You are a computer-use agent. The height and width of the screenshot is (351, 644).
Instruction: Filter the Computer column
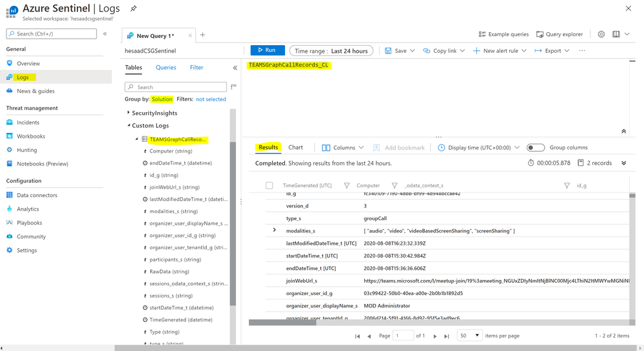tap(395, 185)
